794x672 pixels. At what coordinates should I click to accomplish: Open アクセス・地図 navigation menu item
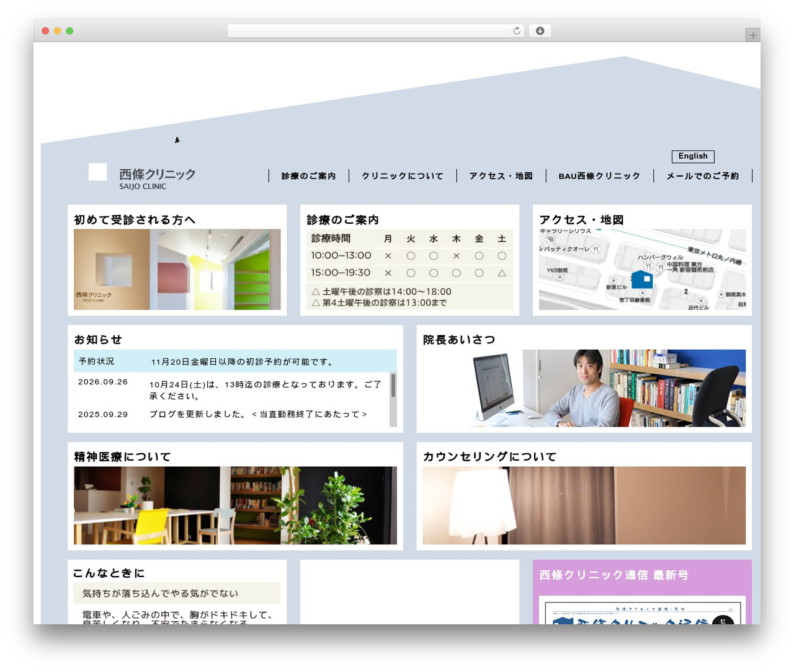tap(501, 176)
